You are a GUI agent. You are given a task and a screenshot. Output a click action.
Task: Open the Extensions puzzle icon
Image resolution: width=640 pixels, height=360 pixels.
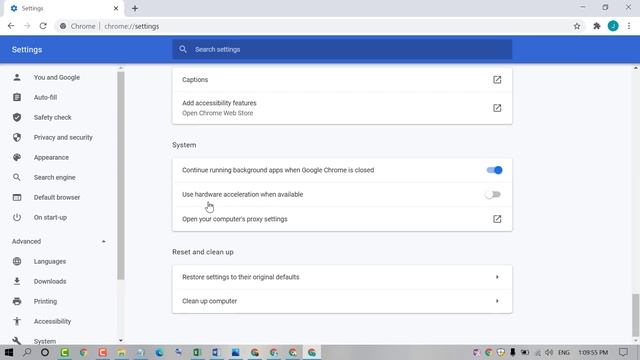pyautogui.click(x=597, y=26)
